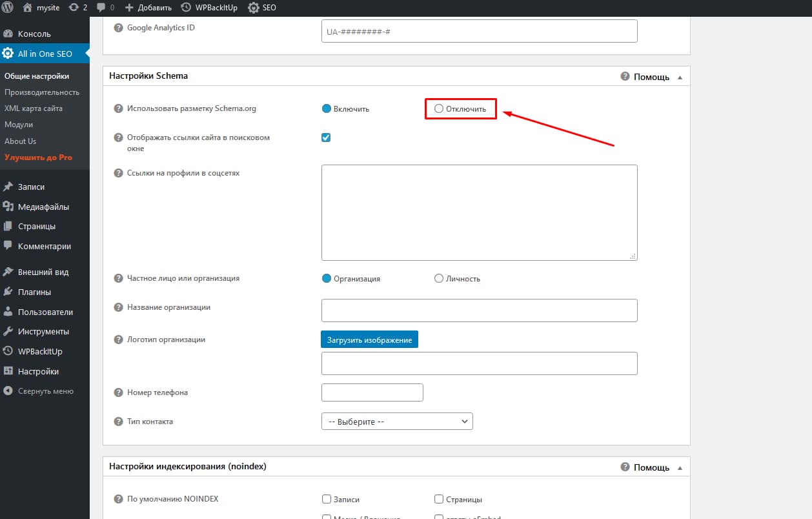Disable Schema.org markup via Отключить
Screen dimensions: 812x519
click(438, 108)
